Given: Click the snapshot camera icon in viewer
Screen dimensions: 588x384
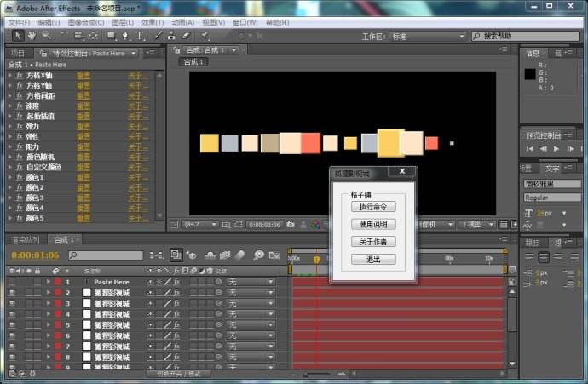Looking at the screenshot, I should tap(291, 225).
